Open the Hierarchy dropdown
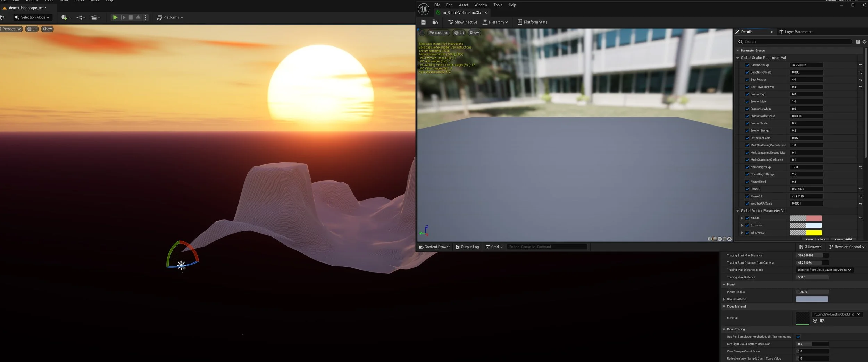Viewport: 868px width, 362px height. (495, 22)
